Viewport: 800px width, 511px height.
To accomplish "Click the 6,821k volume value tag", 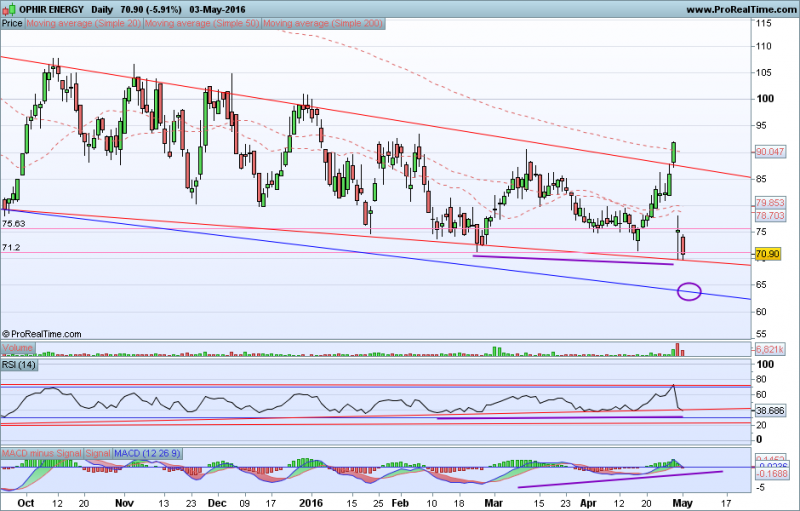I will [x=768, y=349].
